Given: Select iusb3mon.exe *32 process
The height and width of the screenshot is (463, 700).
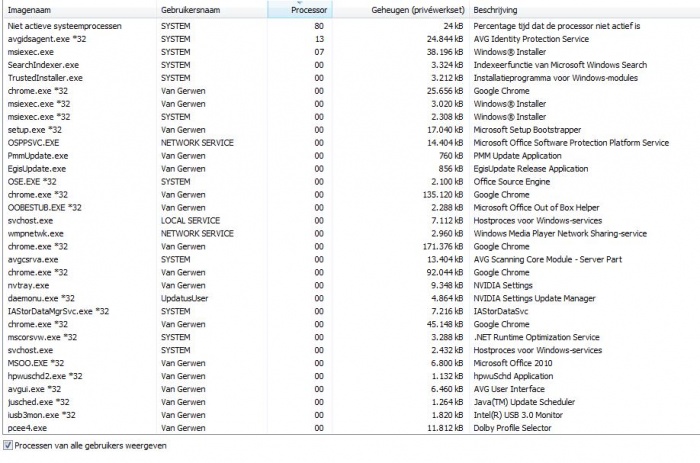Looking at the screenshot, I should pos(352,414).
